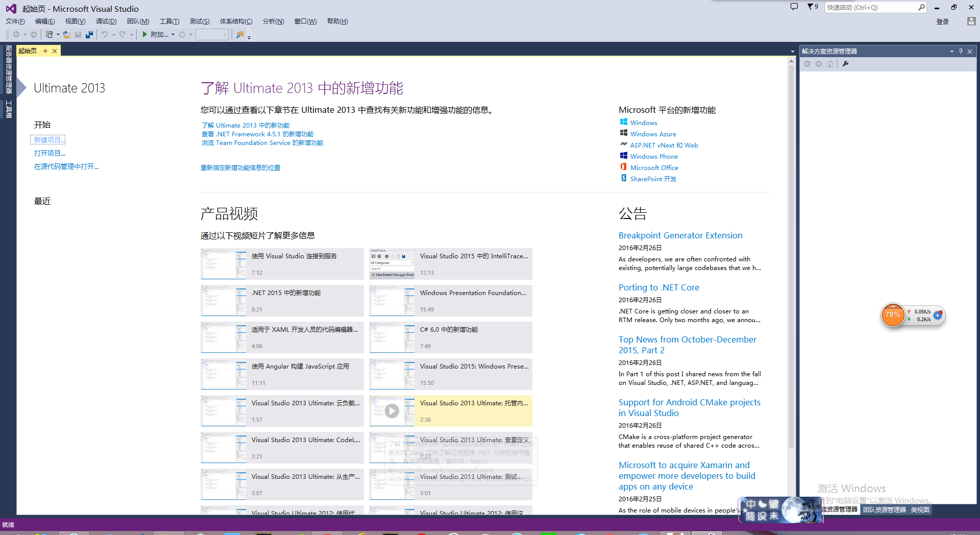Click the Open File folder icon

[67, 35]
